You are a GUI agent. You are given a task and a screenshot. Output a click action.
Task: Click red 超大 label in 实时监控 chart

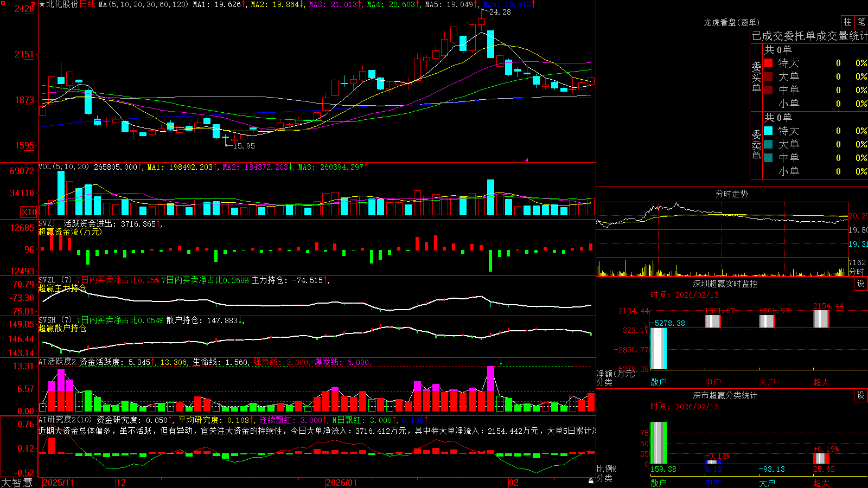821,382
